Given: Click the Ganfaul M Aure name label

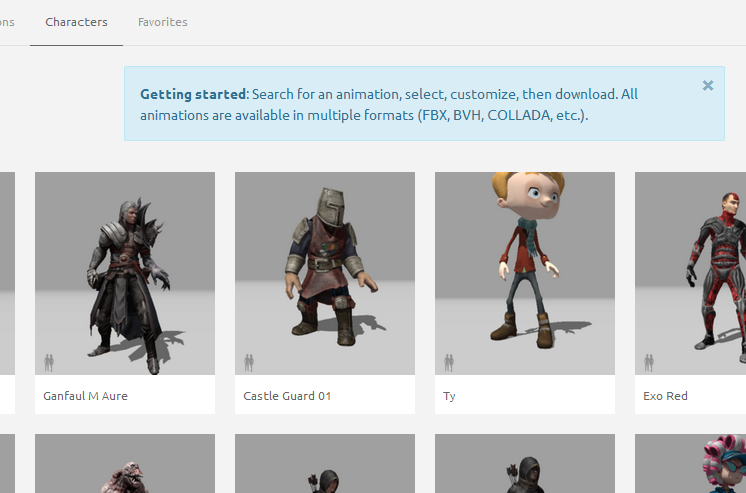Looking at the screenshot, I should 86,396.
